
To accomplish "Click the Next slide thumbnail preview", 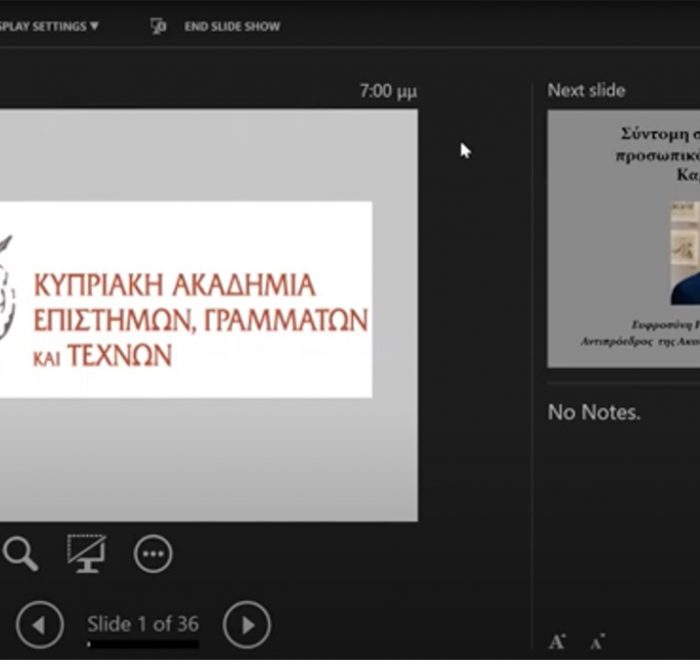I will pos(624,239).
